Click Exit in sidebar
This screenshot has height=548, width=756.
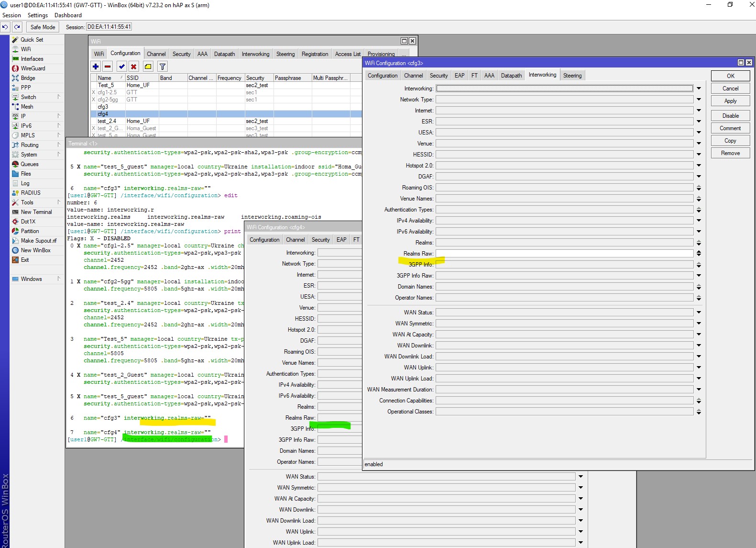pos(25,260)
